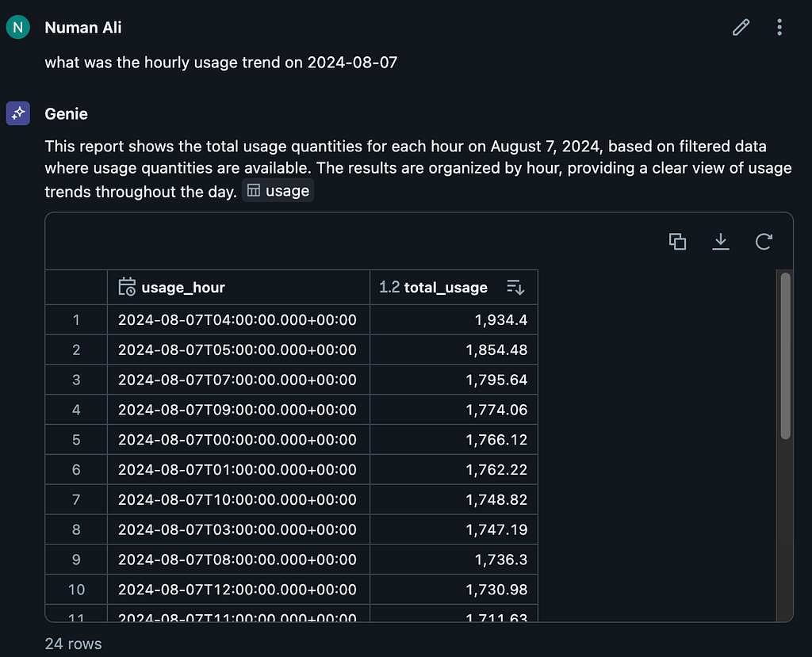The height and width of the screenshot is (657, 812).
Task: Click the edit pencil icon on the message
Action: tap(741, 28)
